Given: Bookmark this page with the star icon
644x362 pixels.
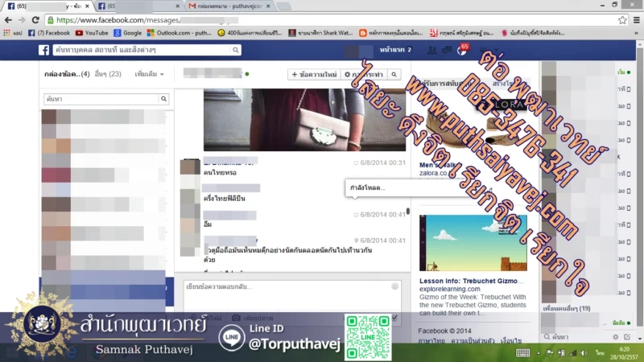Looking at the screenshot, I should (x=622, y=19).
